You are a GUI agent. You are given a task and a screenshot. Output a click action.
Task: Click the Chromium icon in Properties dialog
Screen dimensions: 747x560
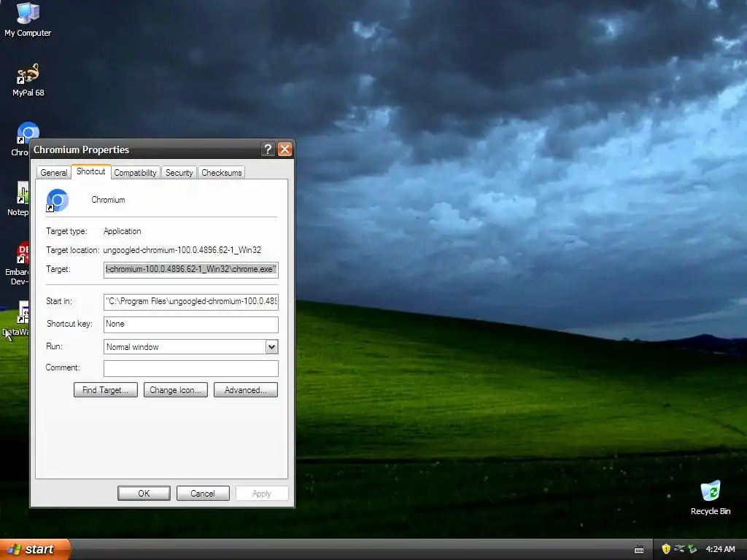[x=57, y=201]
